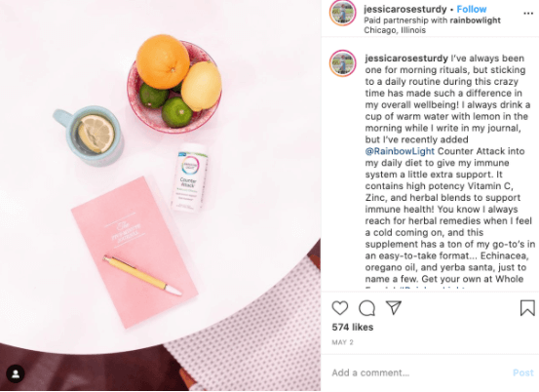Open the Chicago, Illinois location
Screen dimensions: 539x392
click(395, 30)
